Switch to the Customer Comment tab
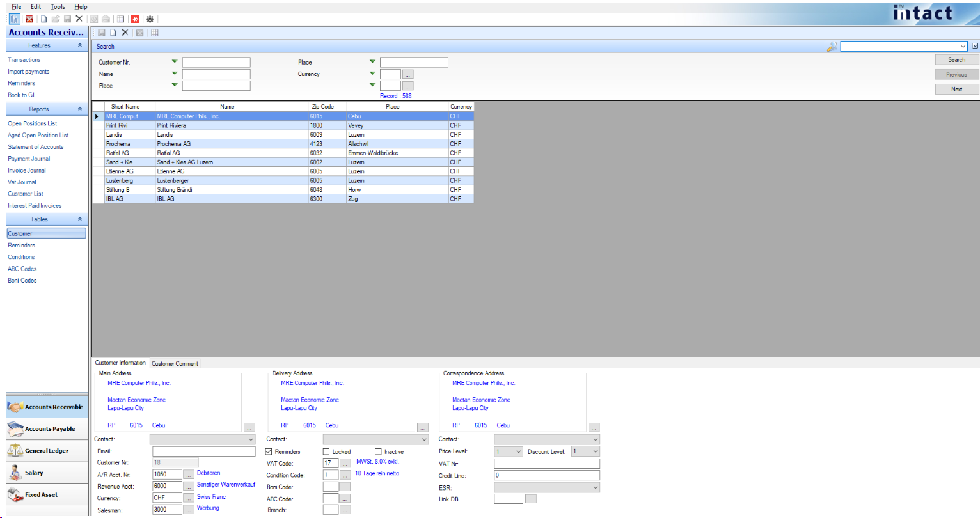The width and height of the screenshot is (980, 518). click(175, 363)
